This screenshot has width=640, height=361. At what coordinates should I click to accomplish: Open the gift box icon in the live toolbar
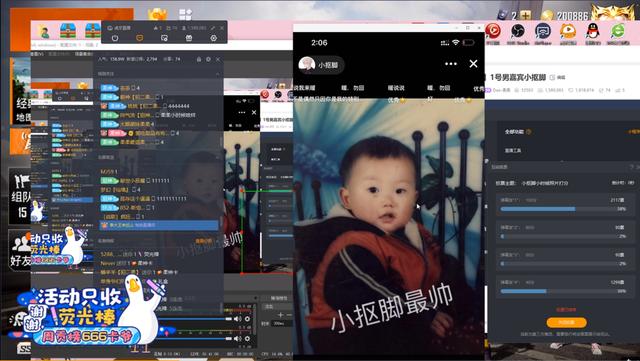[x=189, y=38]
